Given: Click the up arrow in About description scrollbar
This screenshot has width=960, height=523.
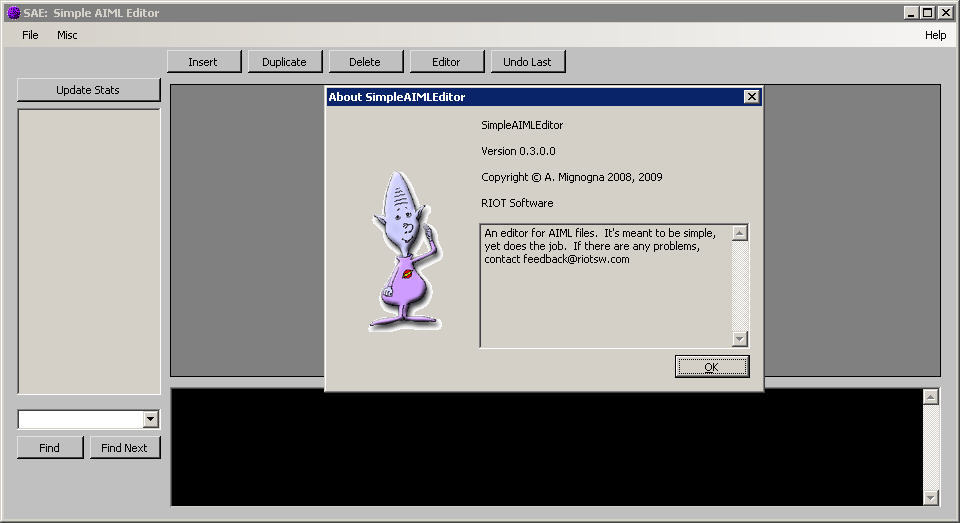Looking at the screenshot, I should coord(740,233).
